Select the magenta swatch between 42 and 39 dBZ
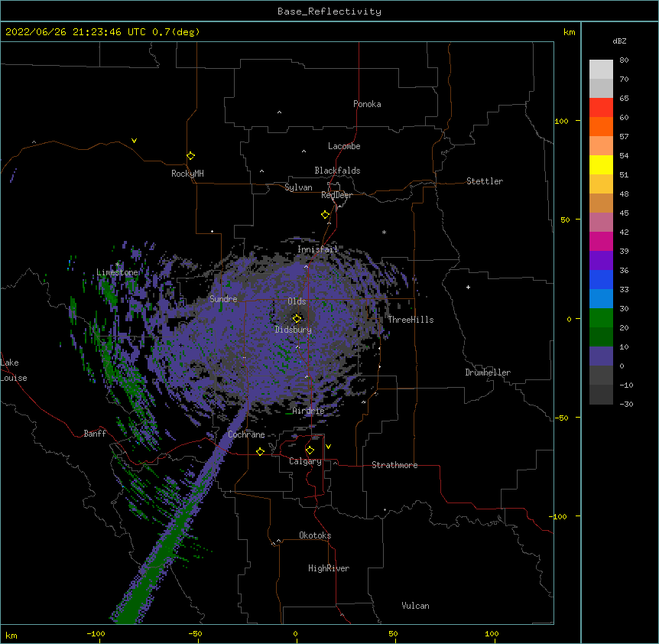 [x=601, y=241]
